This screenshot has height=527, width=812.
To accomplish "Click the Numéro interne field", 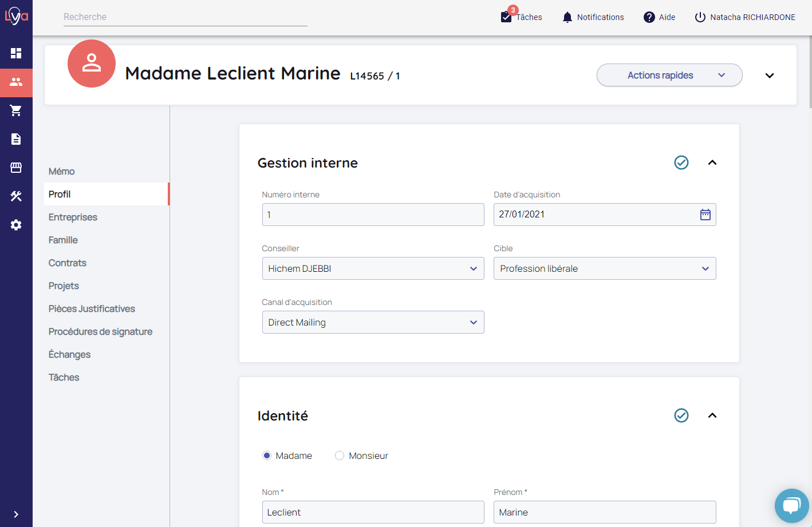I will pos(373,215).
